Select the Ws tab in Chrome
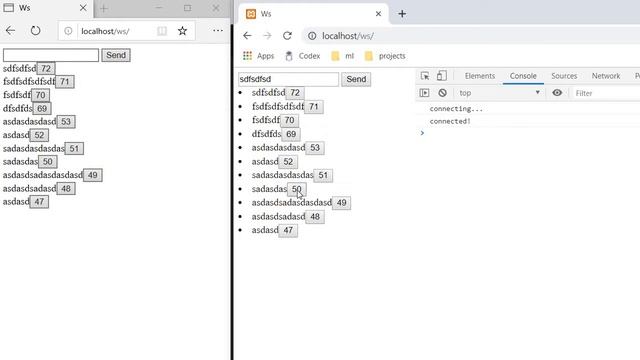This screenshot has height=360, width=640. 313,14
